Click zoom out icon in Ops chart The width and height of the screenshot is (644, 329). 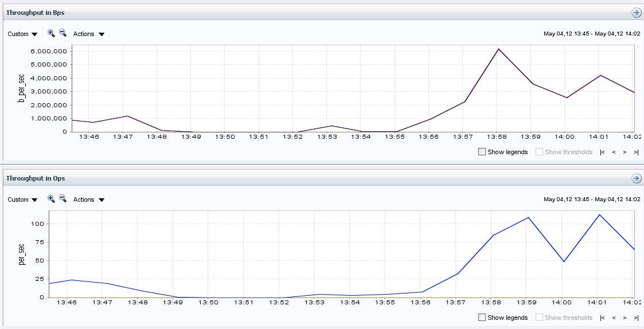[x=63, y=199]
